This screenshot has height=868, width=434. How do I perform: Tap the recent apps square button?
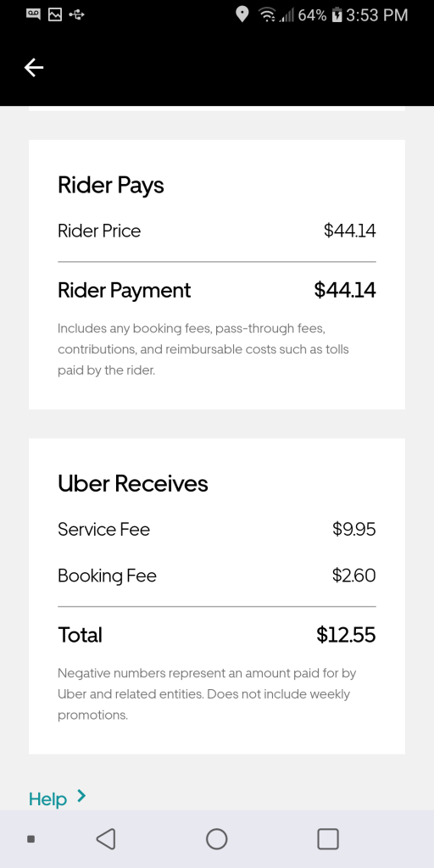328,838
